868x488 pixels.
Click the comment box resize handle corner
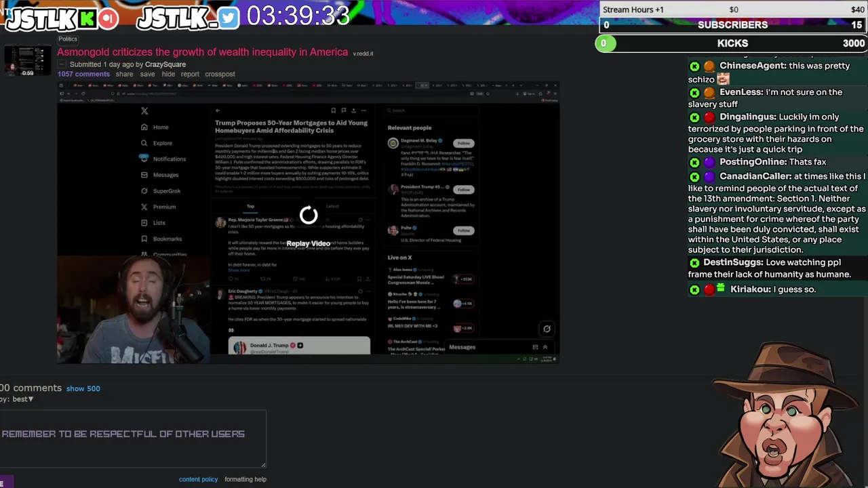[264, 465]
